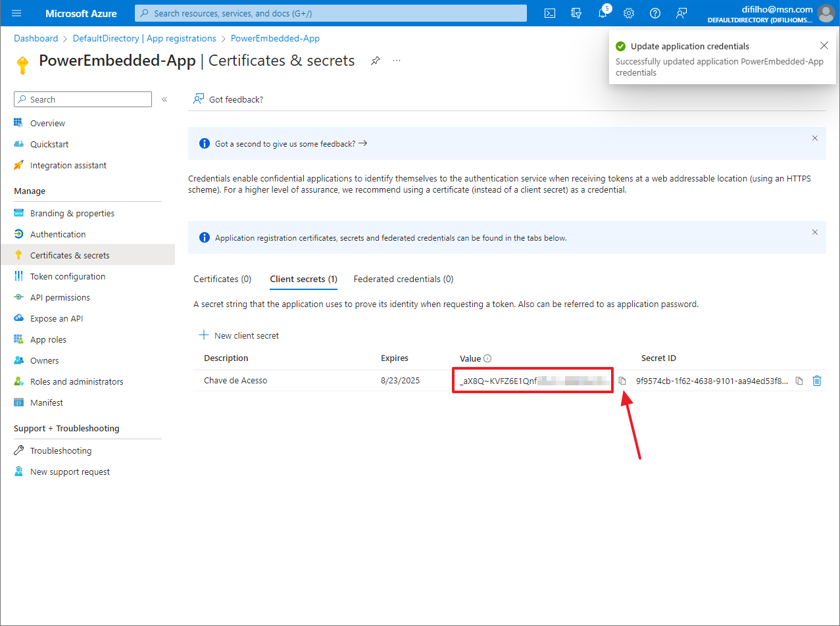Copy the client secret value
The width and height of the screenshot is (840, 626).
click(622, 381)
